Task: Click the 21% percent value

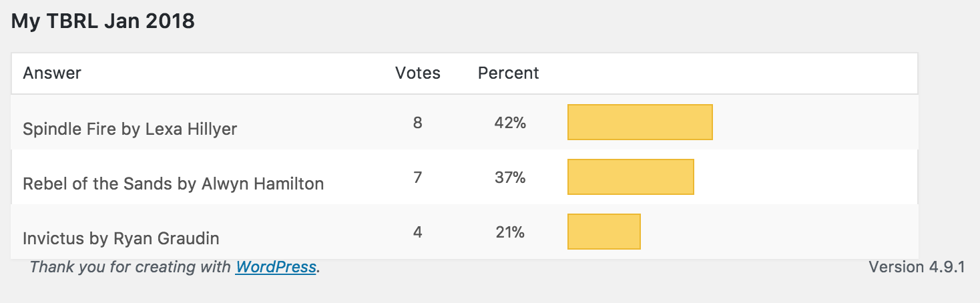Action: click(511, 232)
